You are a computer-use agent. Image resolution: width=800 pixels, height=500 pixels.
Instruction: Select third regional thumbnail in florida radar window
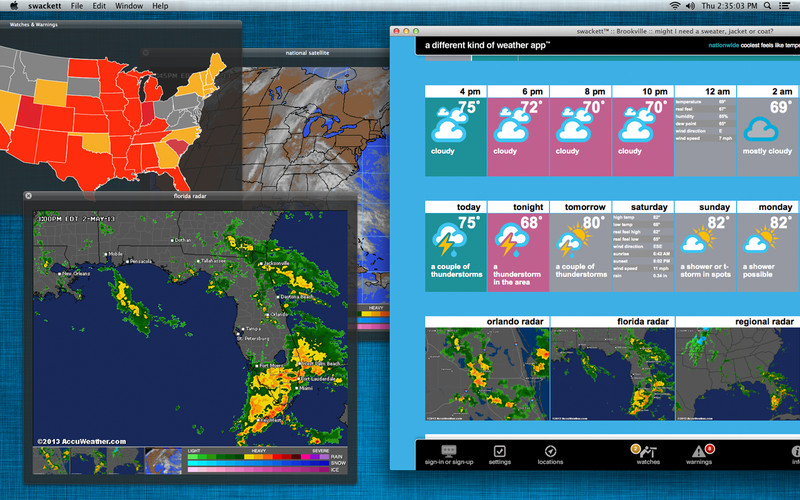tap(126, 461)
